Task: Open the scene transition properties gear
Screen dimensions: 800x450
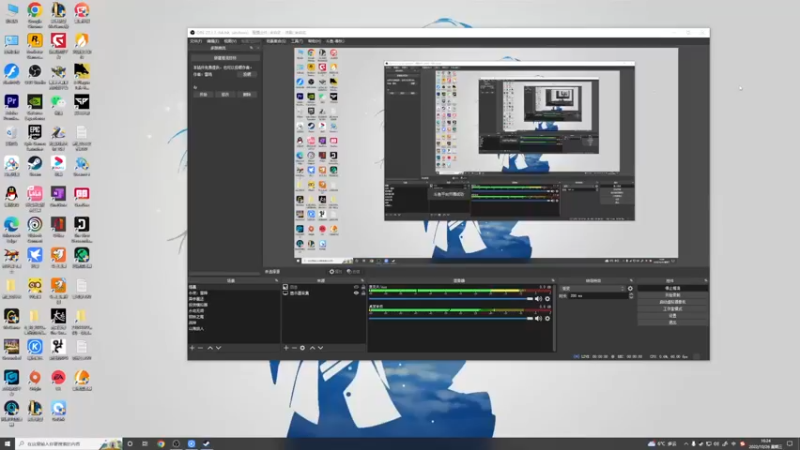Action: 631,288
